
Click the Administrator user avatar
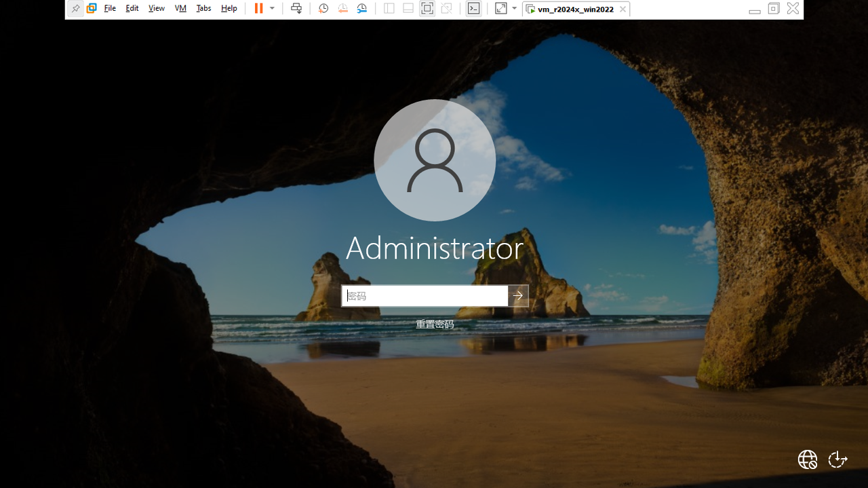coord(435,160)
